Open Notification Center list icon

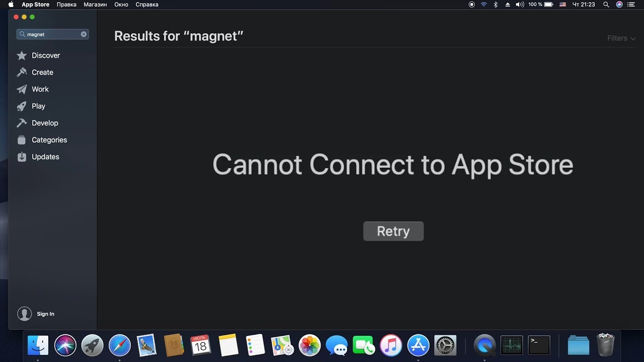pos(631,5)
